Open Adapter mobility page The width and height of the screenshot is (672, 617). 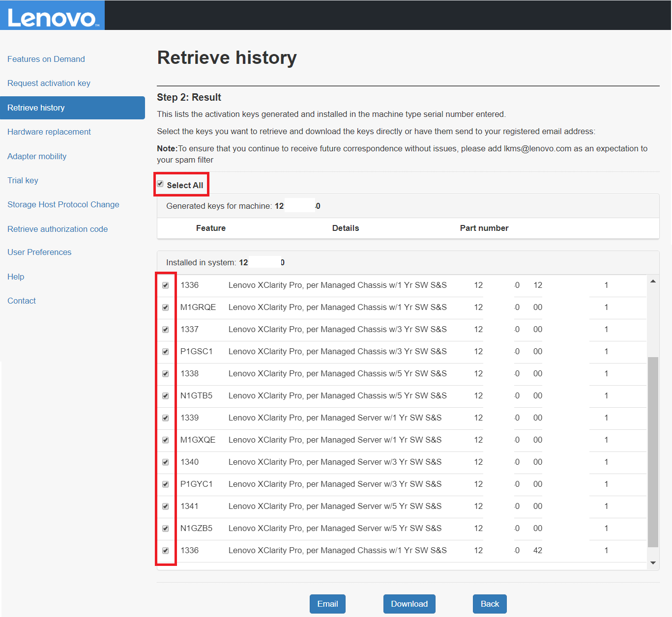[37, 156]
